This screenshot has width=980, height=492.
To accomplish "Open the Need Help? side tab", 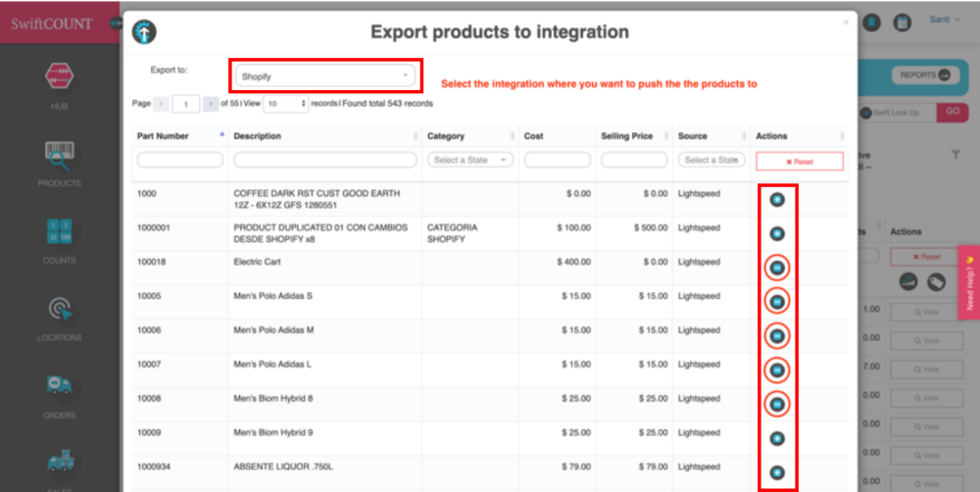I will tap(969, 282).
